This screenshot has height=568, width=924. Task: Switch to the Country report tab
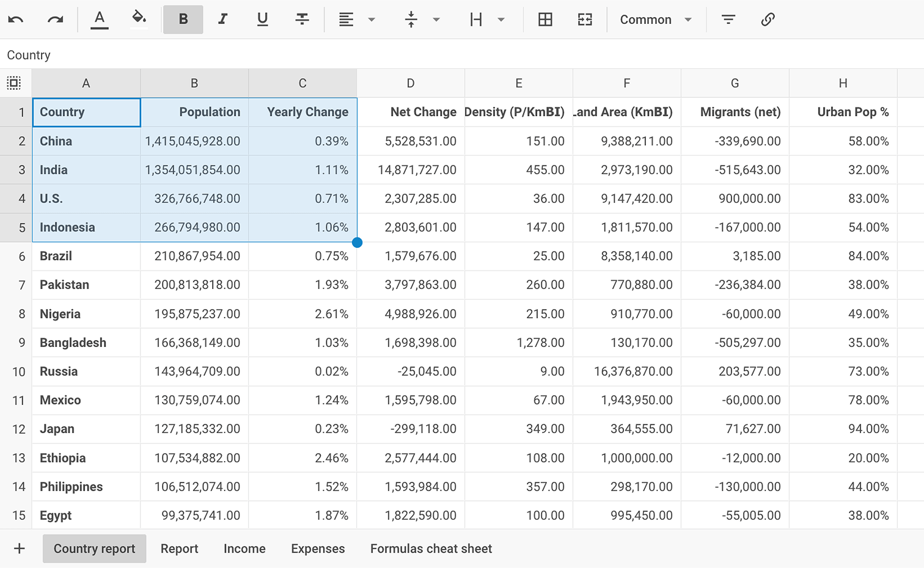coord(95,548)
